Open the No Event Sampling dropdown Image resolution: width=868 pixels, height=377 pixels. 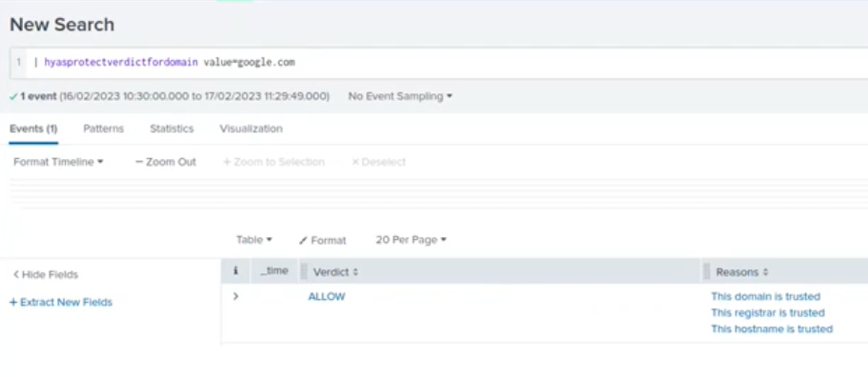(400, 96)
